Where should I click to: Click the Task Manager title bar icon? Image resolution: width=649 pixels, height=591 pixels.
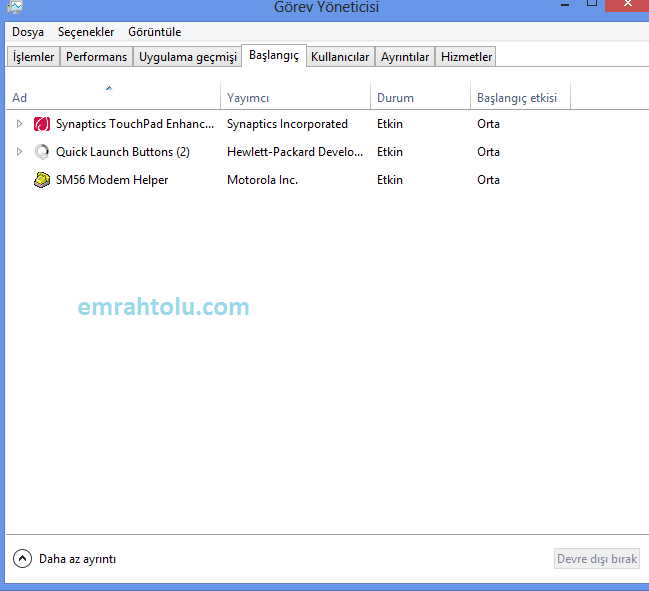(x=15, y=6)
